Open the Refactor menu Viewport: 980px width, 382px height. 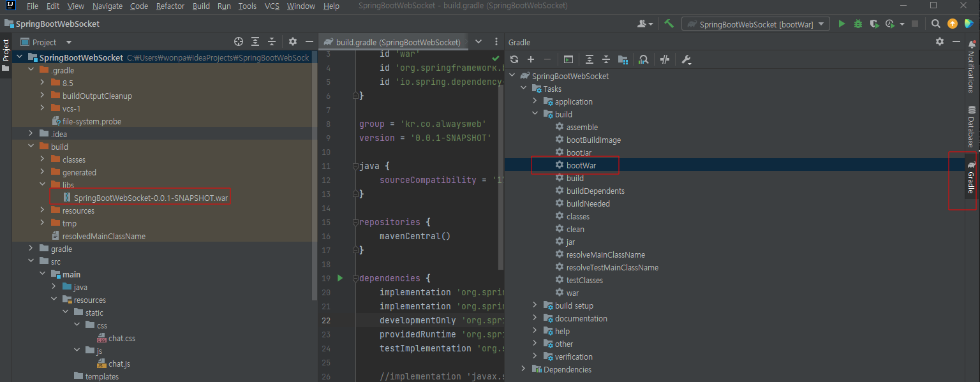(170, 6)
